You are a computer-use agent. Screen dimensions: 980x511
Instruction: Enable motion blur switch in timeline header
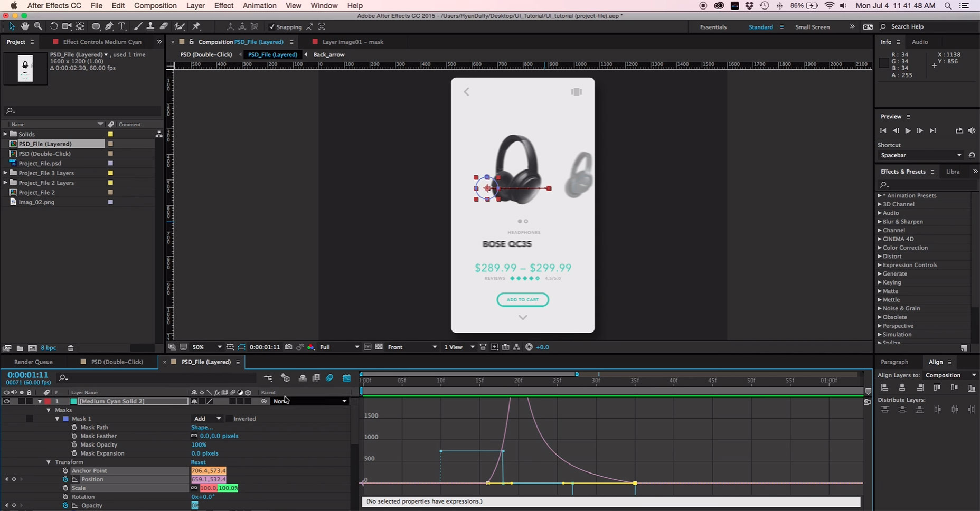(x=329, y=378)
